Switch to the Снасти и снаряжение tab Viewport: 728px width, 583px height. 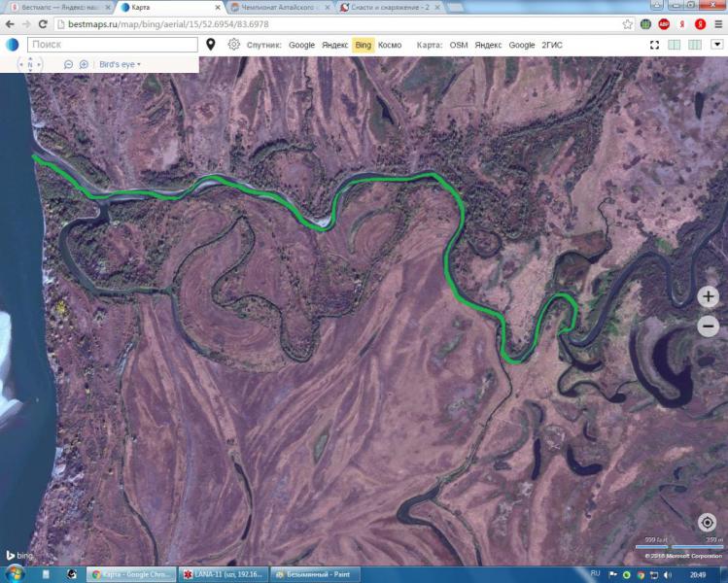390,8
